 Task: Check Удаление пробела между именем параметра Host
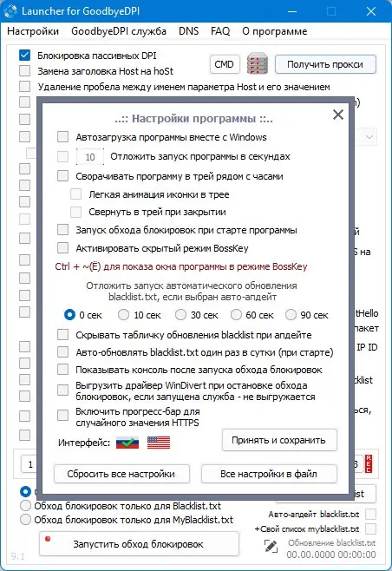pyautogui.click(x=24, y=87)
